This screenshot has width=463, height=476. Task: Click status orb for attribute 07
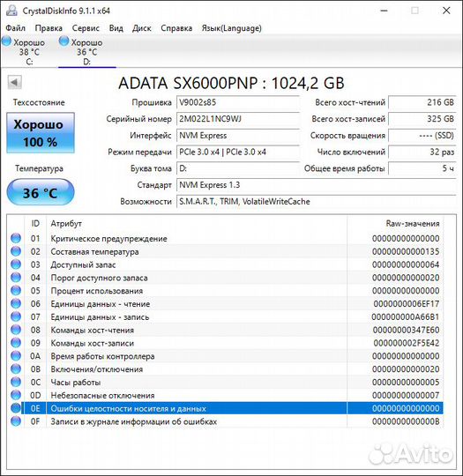click(16, 316)
